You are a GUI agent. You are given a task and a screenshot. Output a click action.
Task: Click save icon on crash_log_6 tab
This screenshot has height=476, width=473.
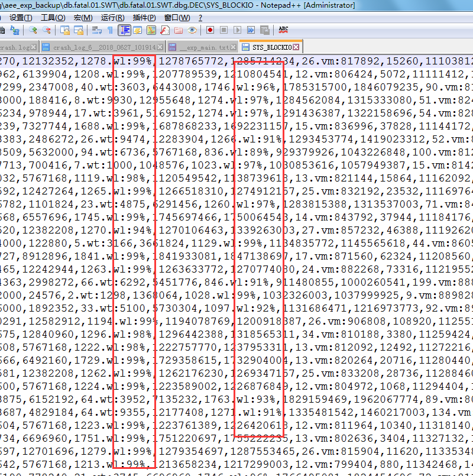[x=46, y=47]
